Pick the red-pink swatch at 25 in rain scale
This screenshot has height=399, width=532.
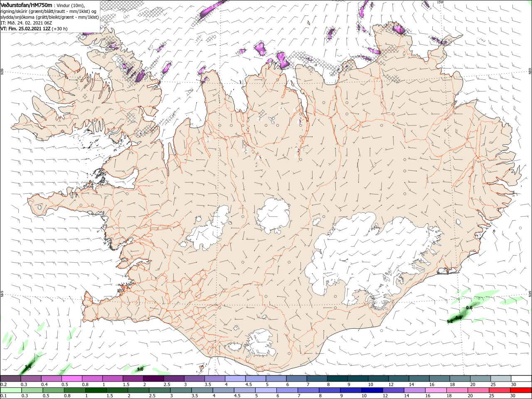click(500, 390)
